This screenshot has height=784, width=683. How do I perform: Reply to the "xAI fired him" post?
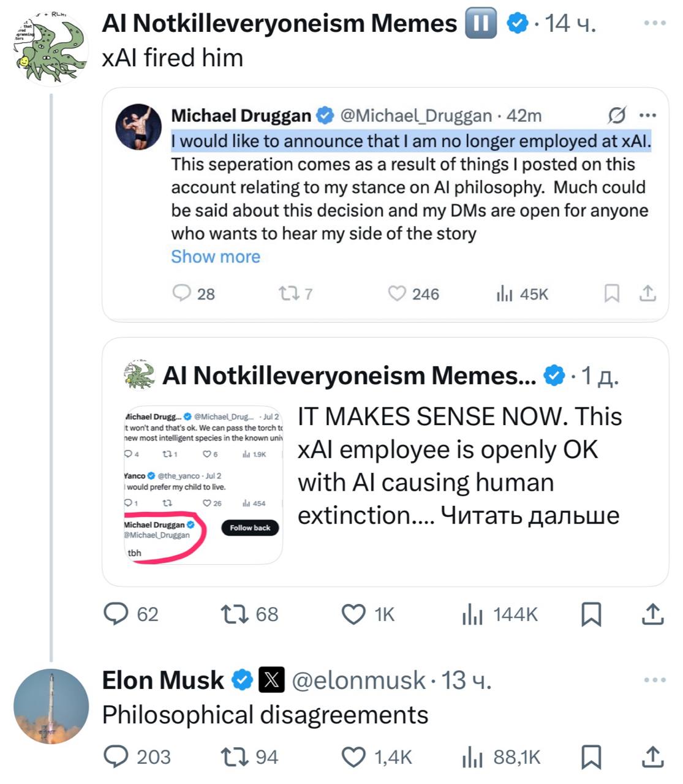115,614
